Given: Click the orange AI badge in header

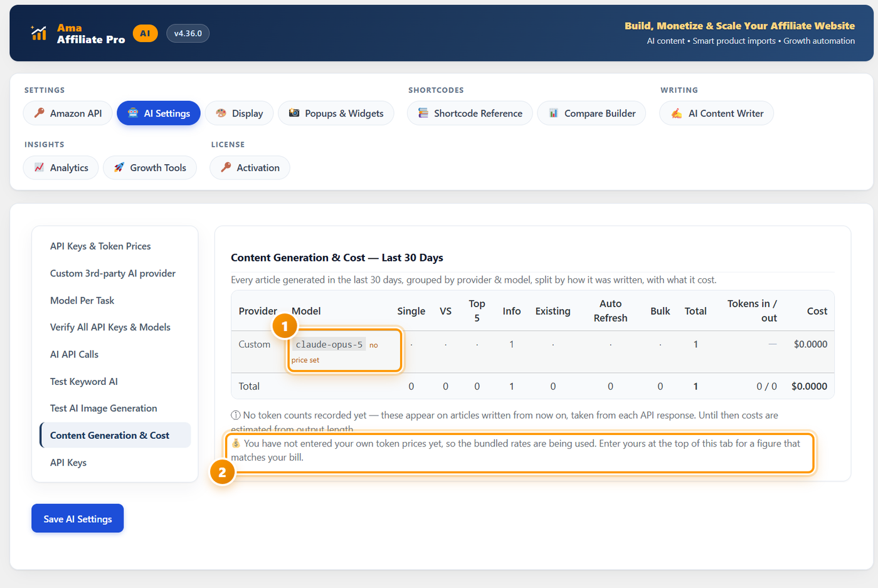Looking at the screenshot, I should [145, 33].
